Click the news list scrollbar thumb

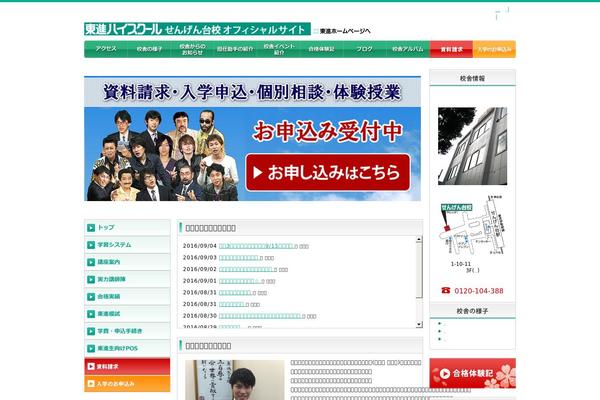(419, 270)
